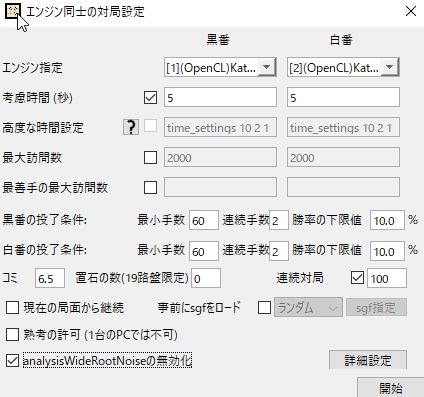Click 置石の数 field showing 0

pyautogui.click(x=206, y=278)
